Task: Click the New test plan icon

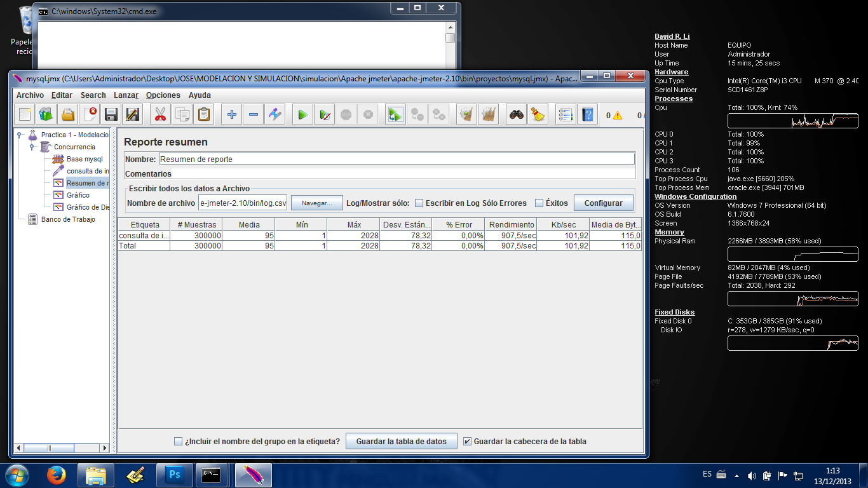Action: [x=25, y=115]
